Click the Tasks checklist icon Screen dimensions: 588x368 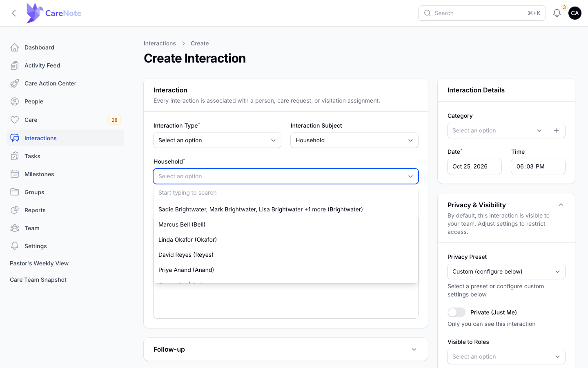15,156
